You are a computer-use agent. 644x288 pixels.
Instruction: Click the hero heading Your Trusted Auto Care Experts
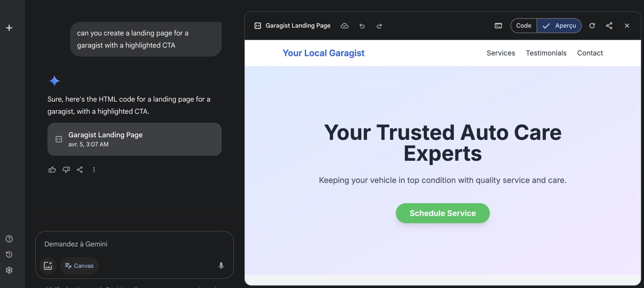pyautogui.click(x=442, y=143)
